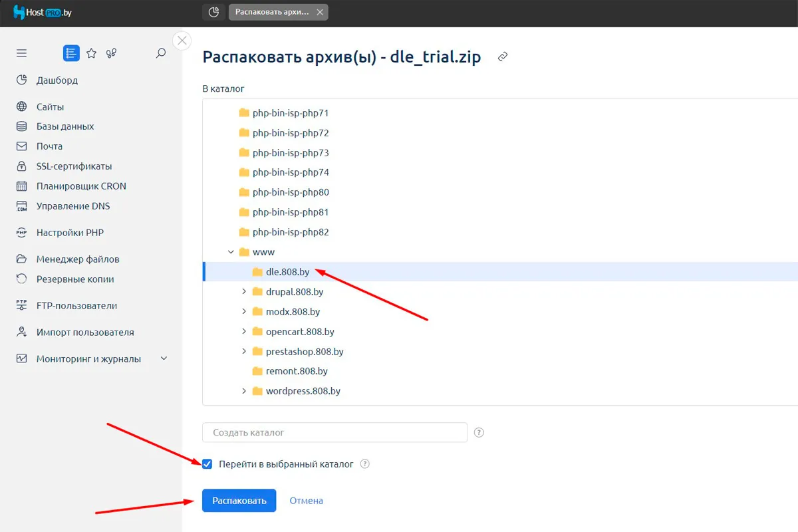
Task: Open sidebar search magnifier
Action: [160, 53]
